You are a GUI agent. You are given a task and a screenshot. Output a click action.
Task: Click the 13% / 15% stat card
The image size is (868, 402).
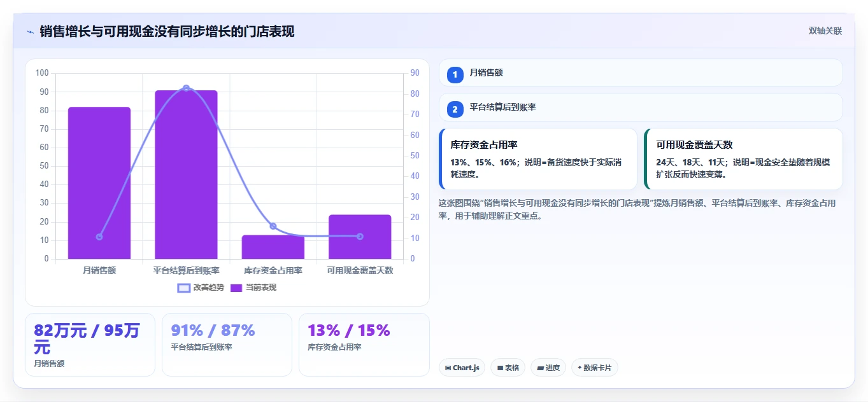(364, 345)
